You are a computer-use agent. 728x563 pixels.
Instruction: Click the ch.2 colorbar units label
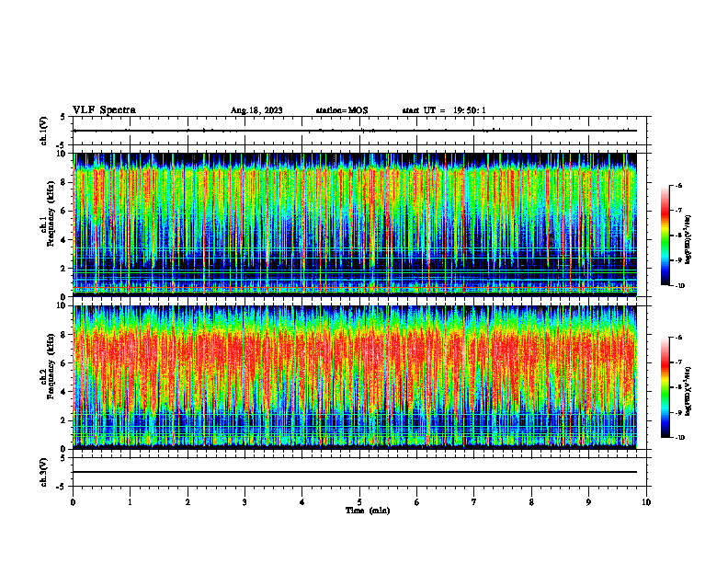689,391
